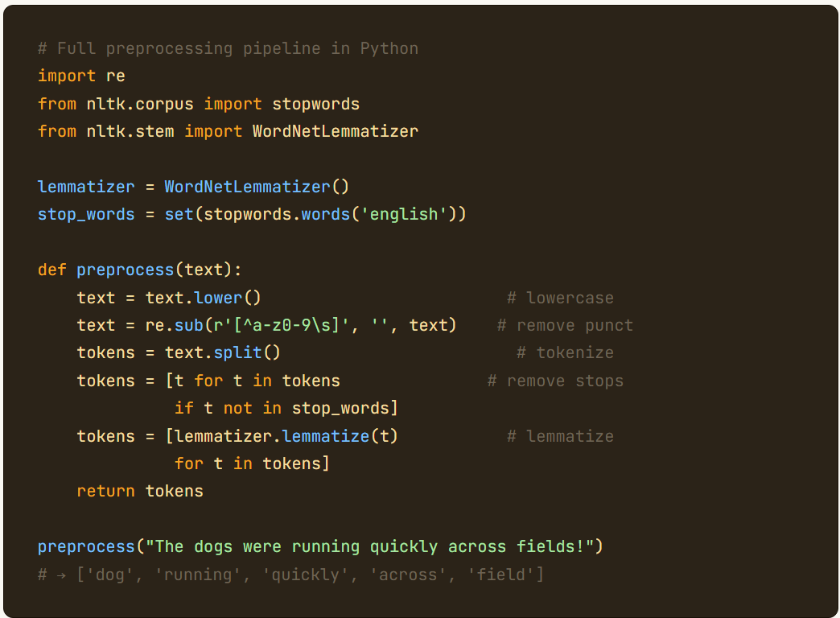Click the "return tokens" statement
Image resolution: width=840 pixels, height=618 pixels.
140,491
